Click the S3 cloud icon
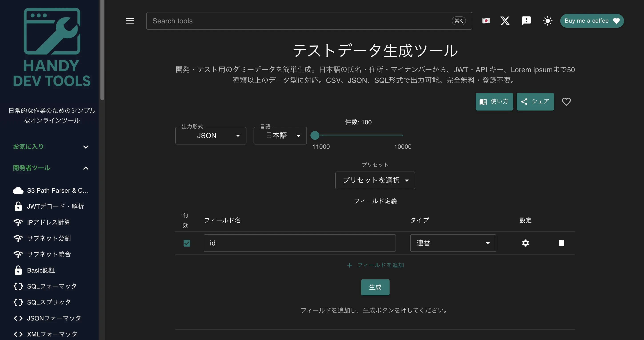This screenshot has height=340, width=644. click(x=18, y=190)
